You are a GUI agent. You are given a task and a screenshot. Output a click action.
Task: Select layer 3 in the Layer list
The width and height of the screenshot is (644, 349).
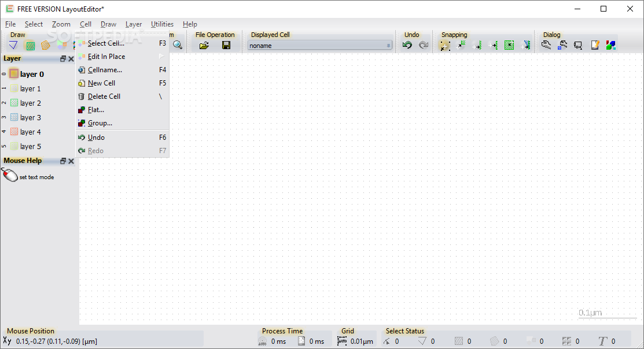pyautogui.click(x=31, y=117)
